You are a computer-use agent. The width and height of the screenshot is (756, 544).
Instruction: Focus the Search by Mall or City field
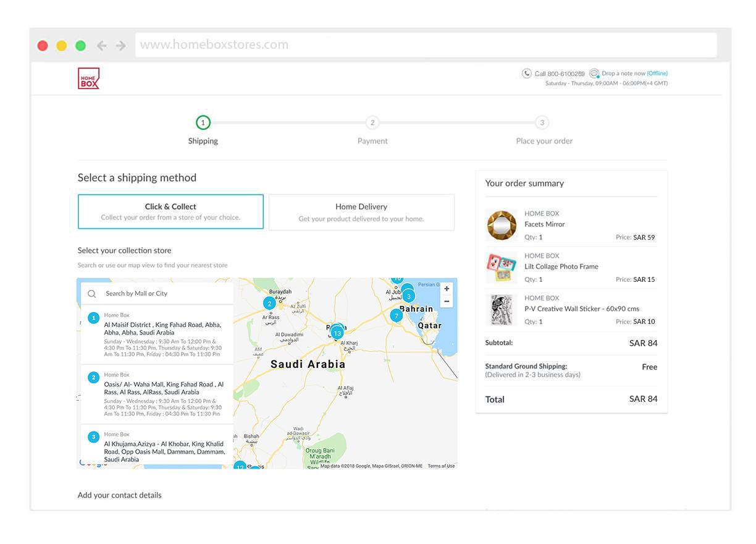[157, 294]
